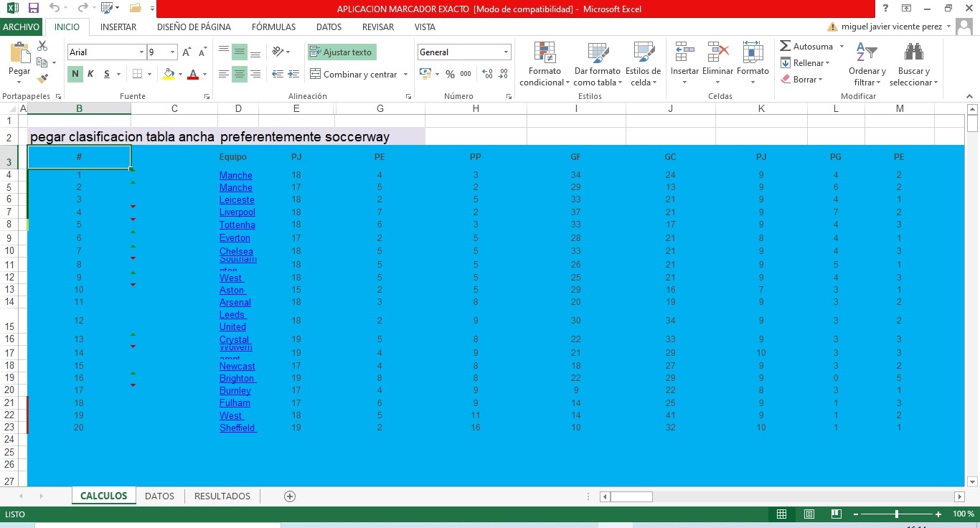Align text to top
Viewport: 980px width, 528px height.
coord(224,52)
